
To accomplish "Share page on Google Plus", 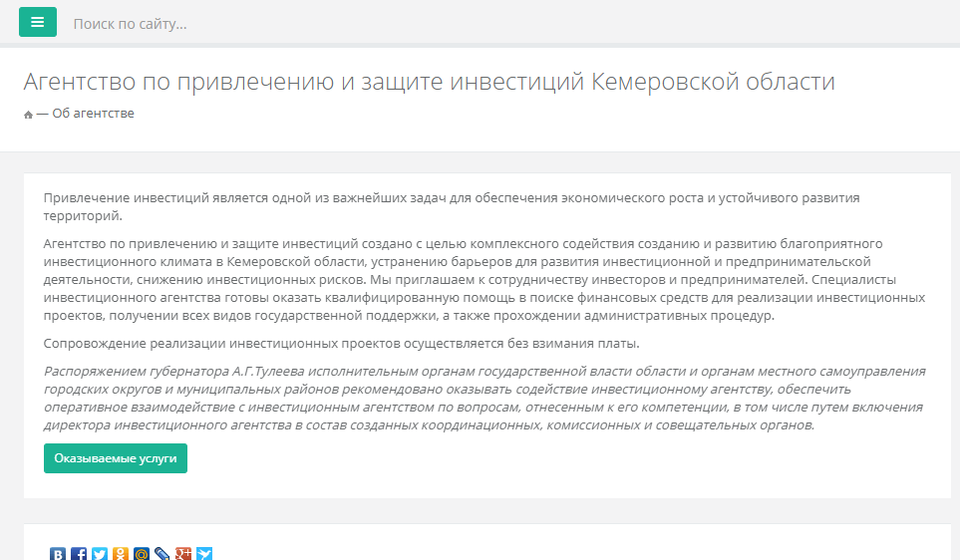I will tap(183, 554).
